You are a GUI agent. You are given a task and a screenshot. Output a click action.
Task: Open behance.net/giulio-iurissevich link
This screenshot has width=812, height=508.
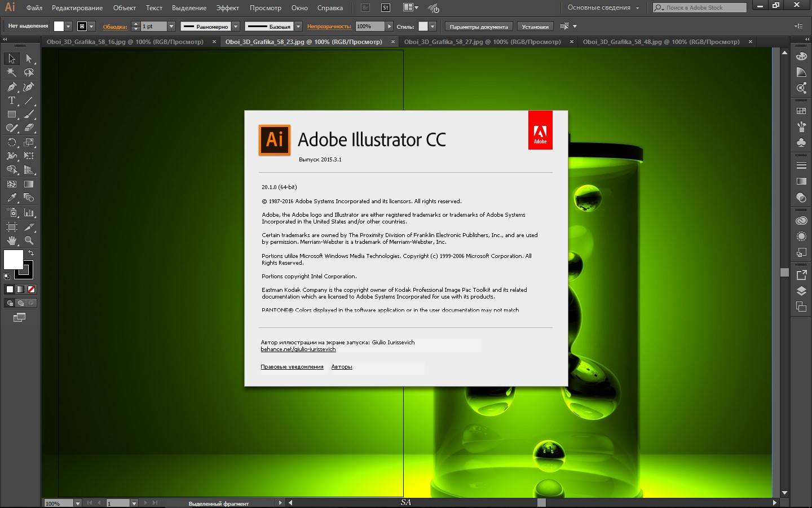click(298, 349)
